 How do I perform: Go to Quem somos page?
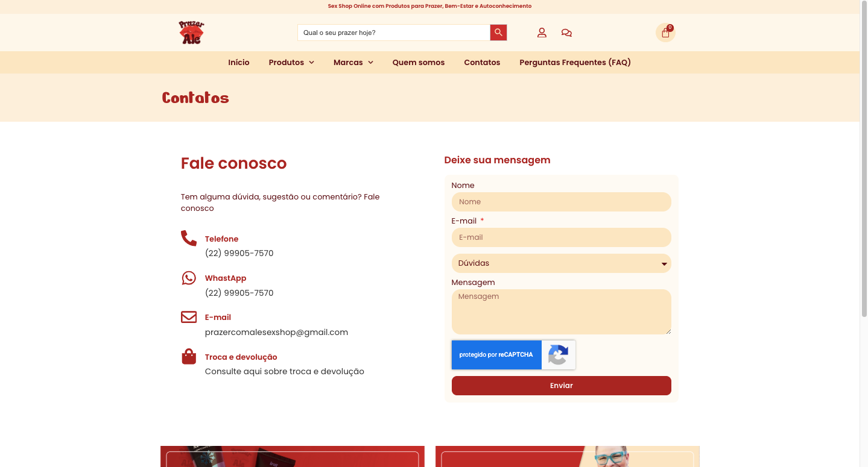coord(419,62)
